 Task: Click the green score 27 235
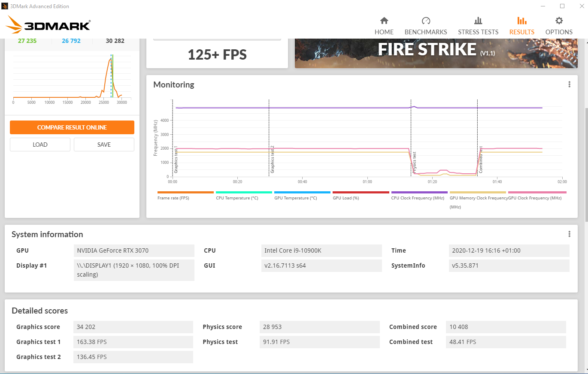coord(27,41)
